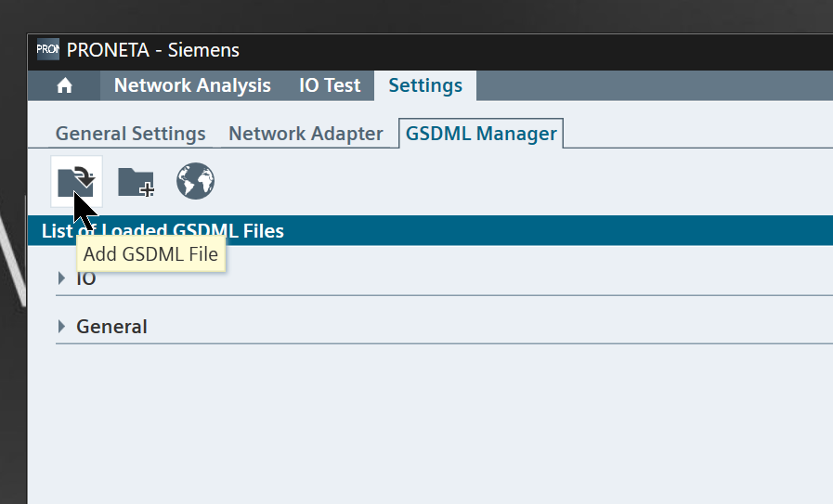The width and height of the screenshot is (833, 504).
Task: Click the PRONETA logo in title bar
Action: [x=47, y=49]
